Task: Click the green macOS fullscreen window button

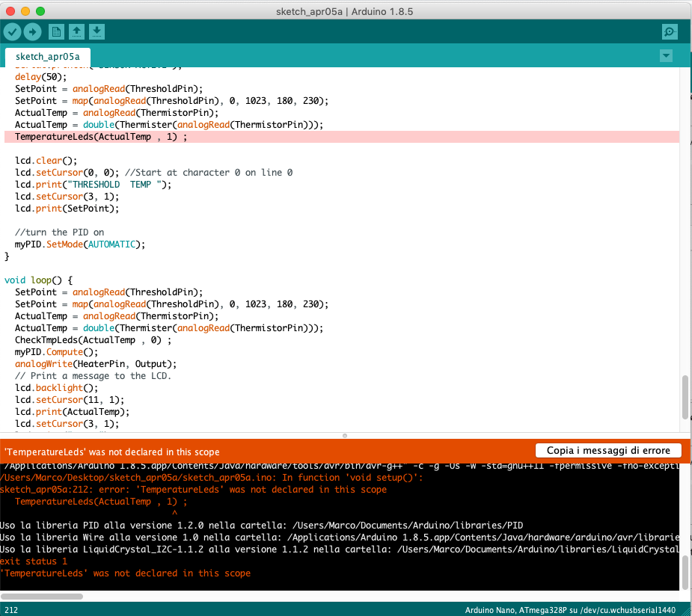Action: [x=40, y=12]
